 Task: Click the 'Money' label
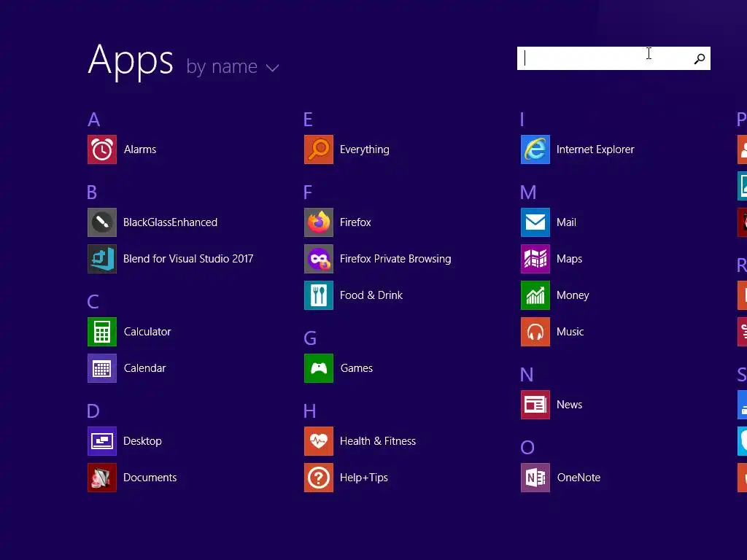tap(573, 296)
